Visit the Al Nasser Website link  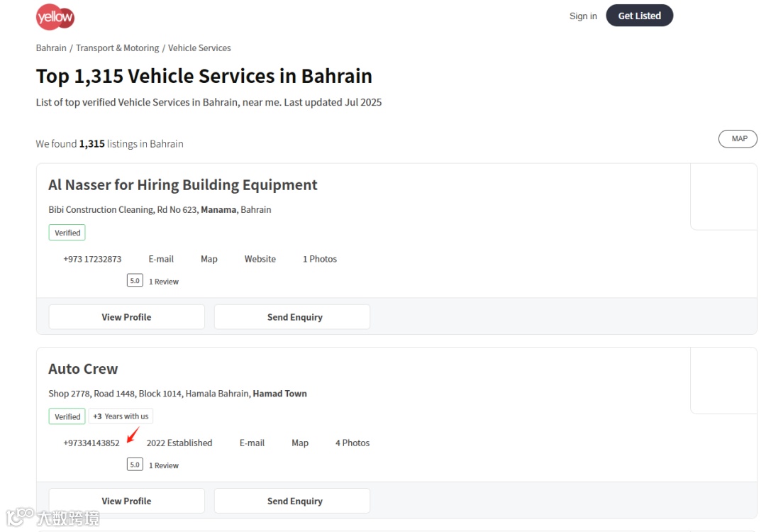(260, 260)
